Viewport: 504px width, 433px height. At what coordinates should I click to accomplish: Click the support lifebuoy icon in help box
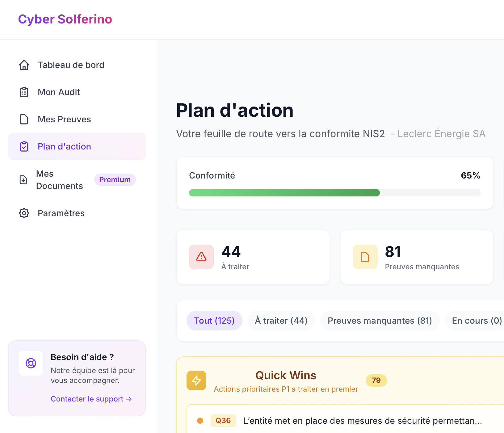(x=31, y=363)
